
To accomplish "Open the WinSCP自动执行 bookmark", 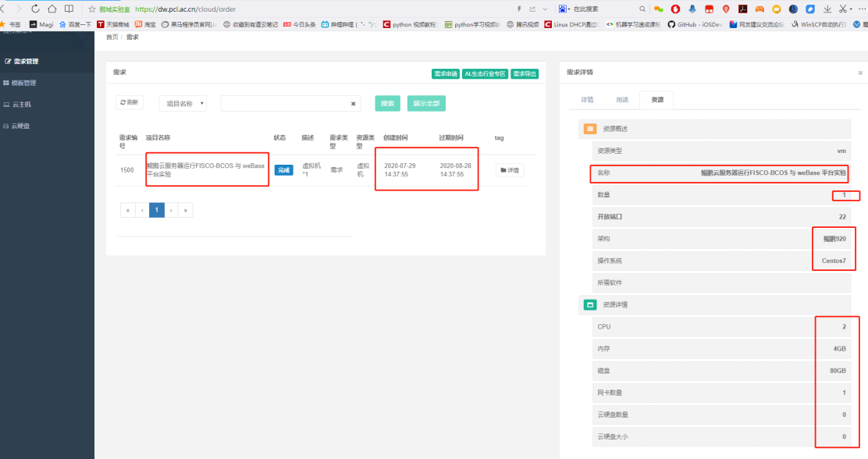I will [818, 24].
